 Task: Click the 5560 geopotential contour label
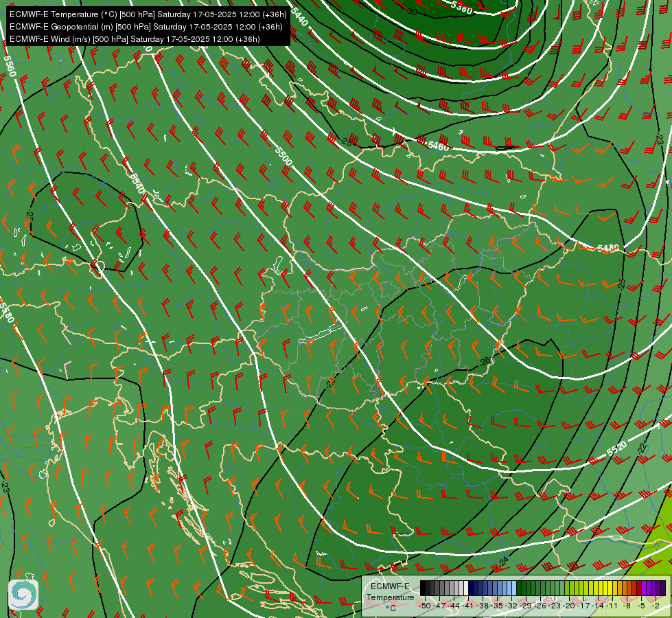click(10, 66)
